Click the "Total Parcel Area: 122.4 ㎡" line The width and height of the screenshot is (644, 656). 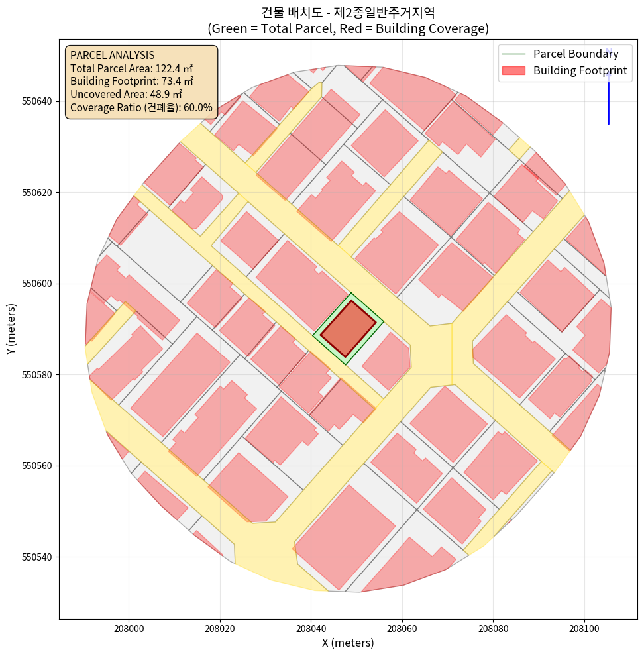pyautogui.click(x=131, y=68)
